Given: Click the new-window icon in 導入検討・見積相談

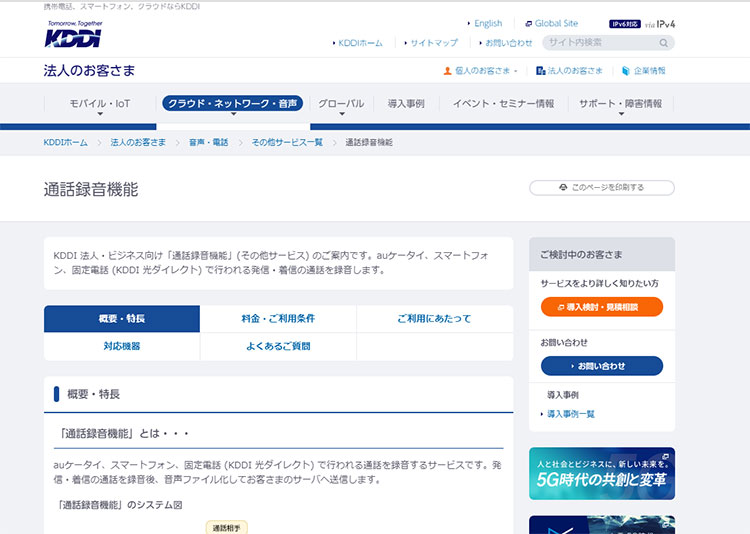Looking at the screenshot, I should 561,308.
